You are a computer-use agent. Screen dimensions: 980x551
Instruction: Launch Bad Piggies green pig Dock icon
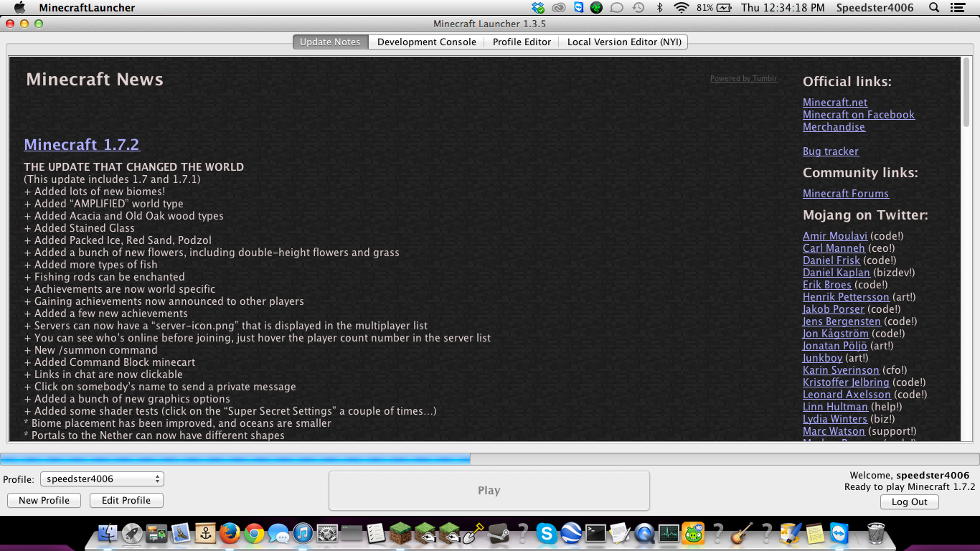click(x=693, y=533)
